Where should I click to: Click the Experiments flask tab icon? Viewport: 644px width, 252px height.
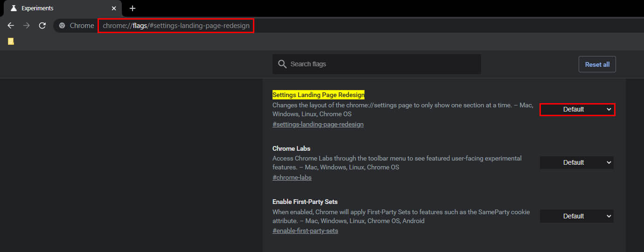point(14,8)
